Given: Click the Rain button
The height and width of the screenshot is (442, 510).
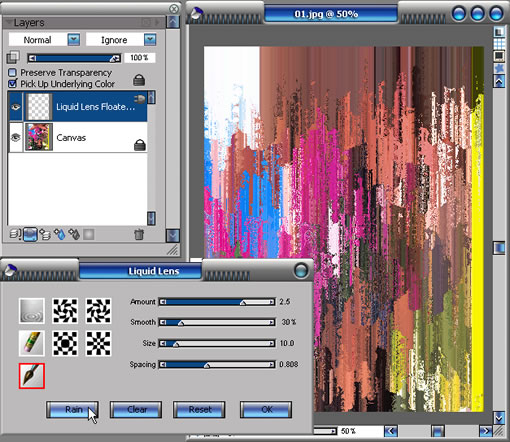Looking at the screenshot, I should click(72, 409).
